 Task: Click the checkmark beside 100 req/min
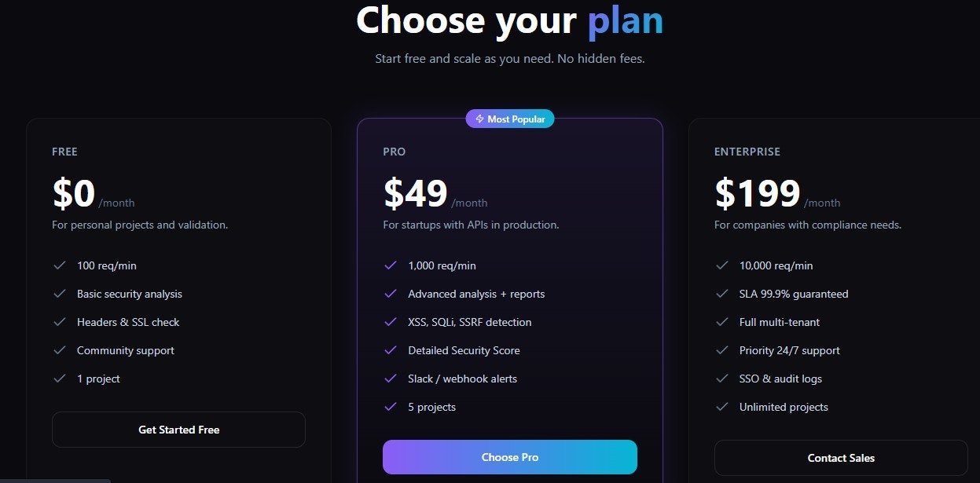pos(59,265)
